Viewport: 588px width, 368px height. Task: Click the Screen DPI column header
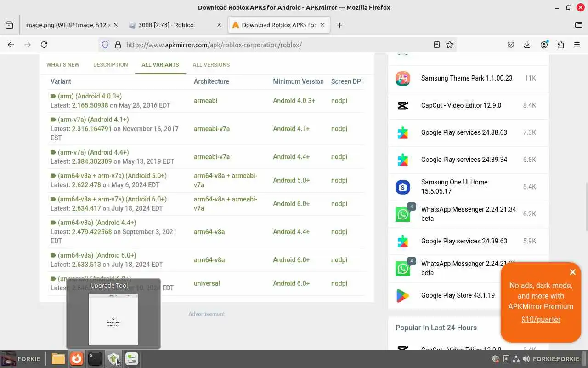347,81
